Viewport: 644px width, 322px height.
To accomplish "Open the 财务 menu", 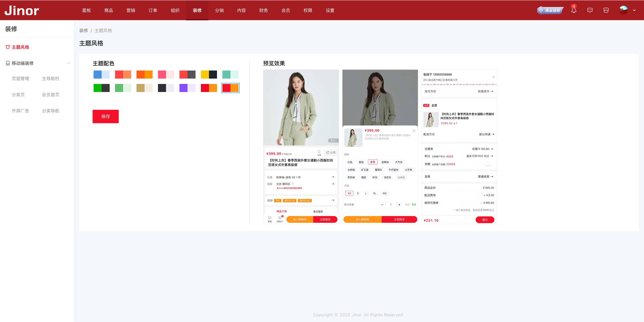I will coord(263,10).
